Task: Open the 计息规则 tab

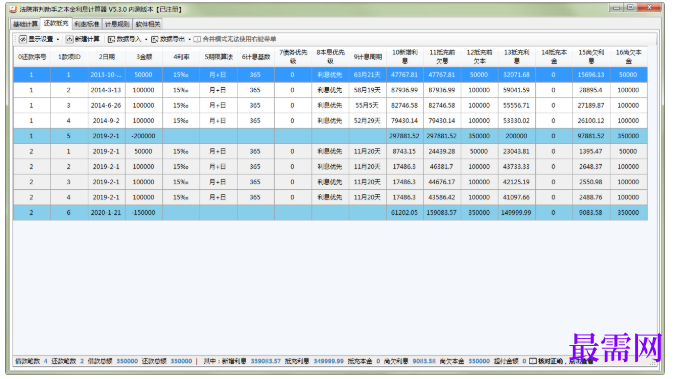Action: (x=117, y=24)
